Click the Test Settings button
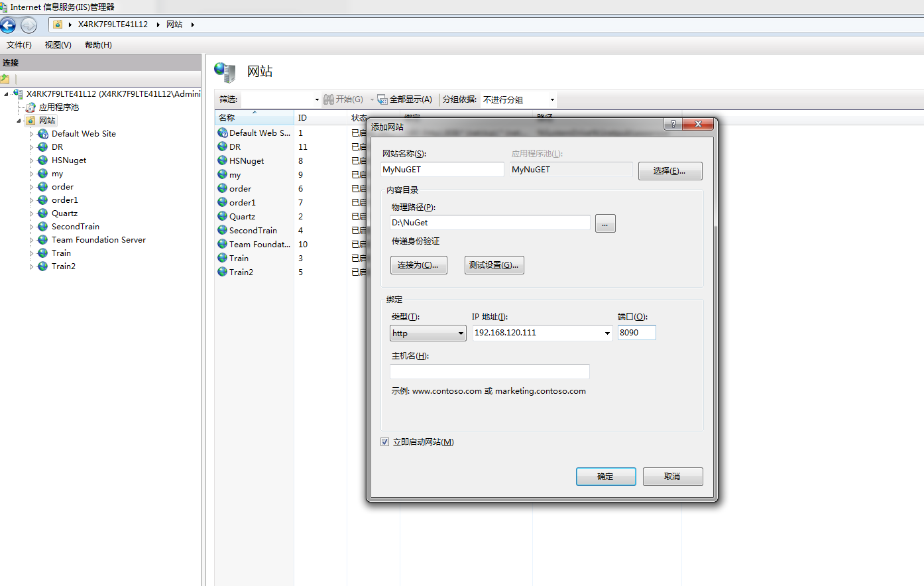 pyautogui.click(x=494, y=265)
